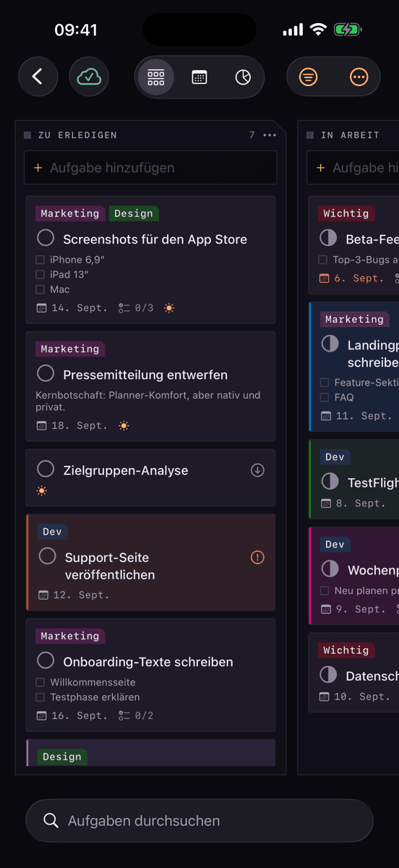This screenshot has width=399, height=868.
Task: Check the Willkommensseite subtask
Action: tap(40, 683)
